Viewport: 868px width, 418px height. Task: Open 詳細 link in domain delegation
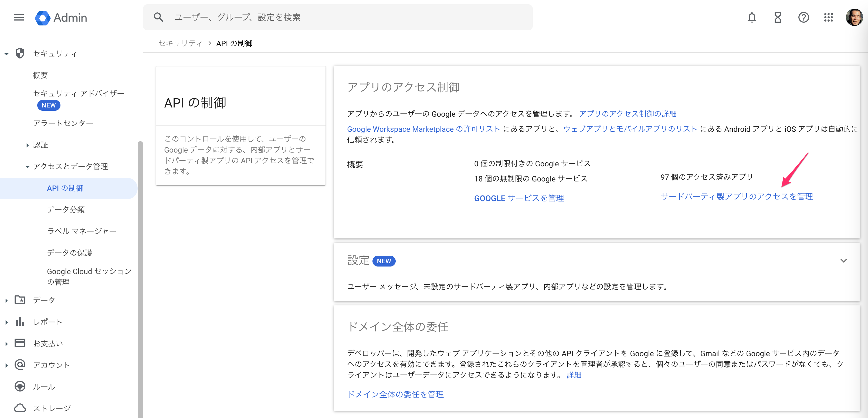574,375
